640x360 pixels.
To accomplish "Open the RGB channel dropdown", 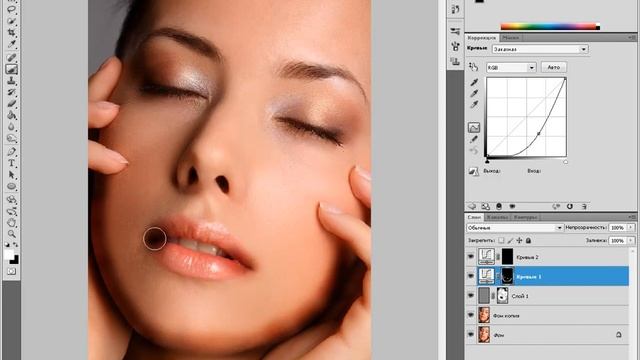I will click(x=511, y=67).
